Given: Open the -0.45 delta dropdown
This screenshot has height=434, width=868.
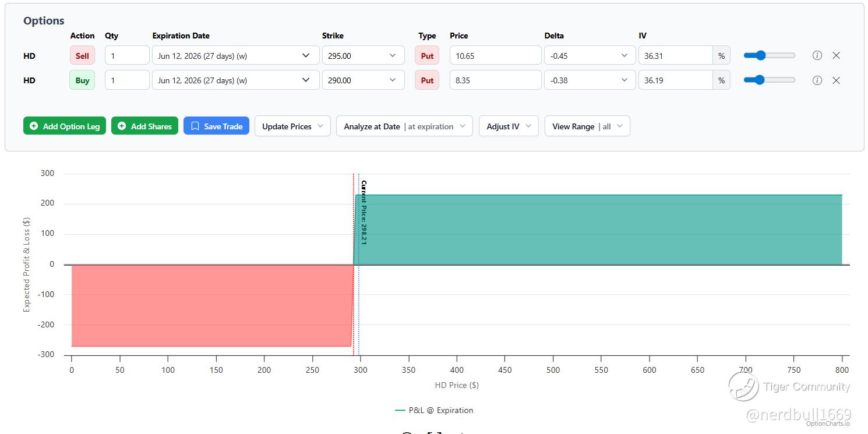Looking at the screenshot, I should 590,55.
